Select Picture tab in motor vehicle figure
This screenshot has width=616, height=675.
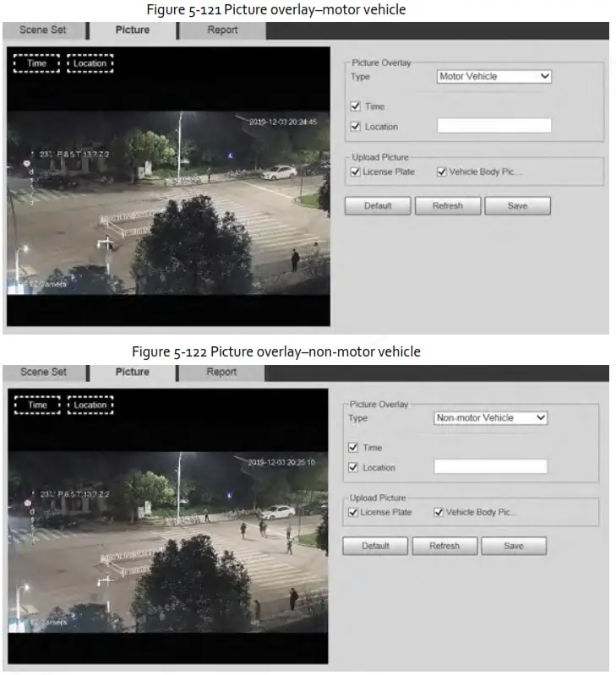coord(133,30)
